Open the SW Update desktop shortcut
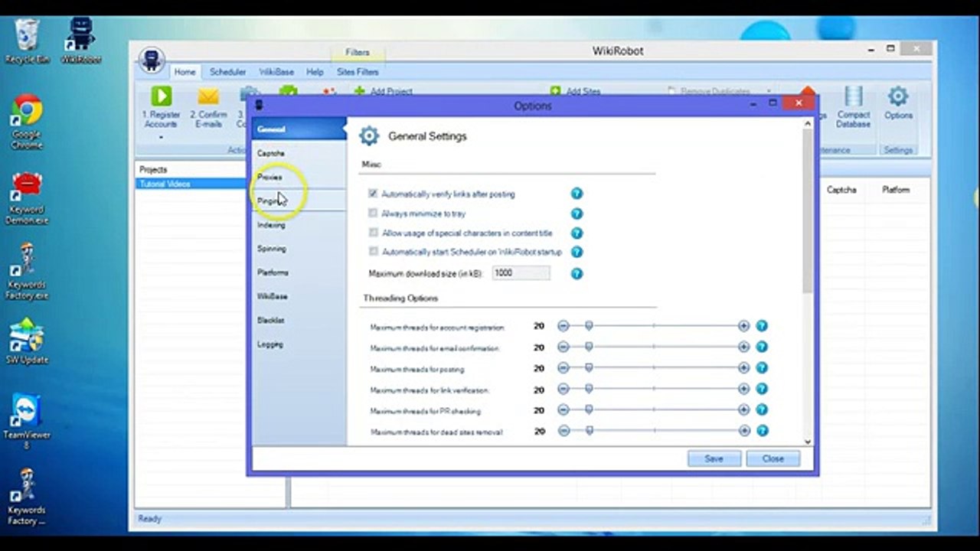This screenshot has width=980, height=551. (x=27, y=341)
